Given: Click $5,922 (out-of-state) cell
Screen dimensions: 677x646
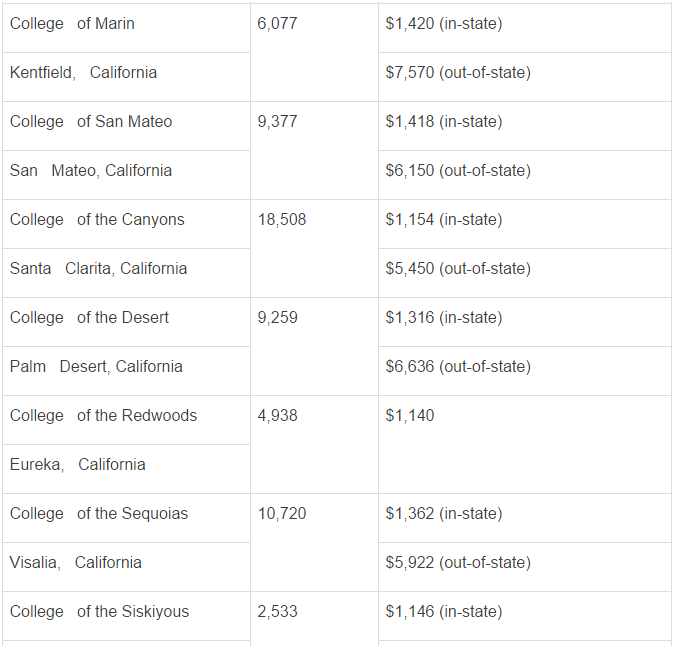Looking at the screenshot, I should click(x=525, y=567).
